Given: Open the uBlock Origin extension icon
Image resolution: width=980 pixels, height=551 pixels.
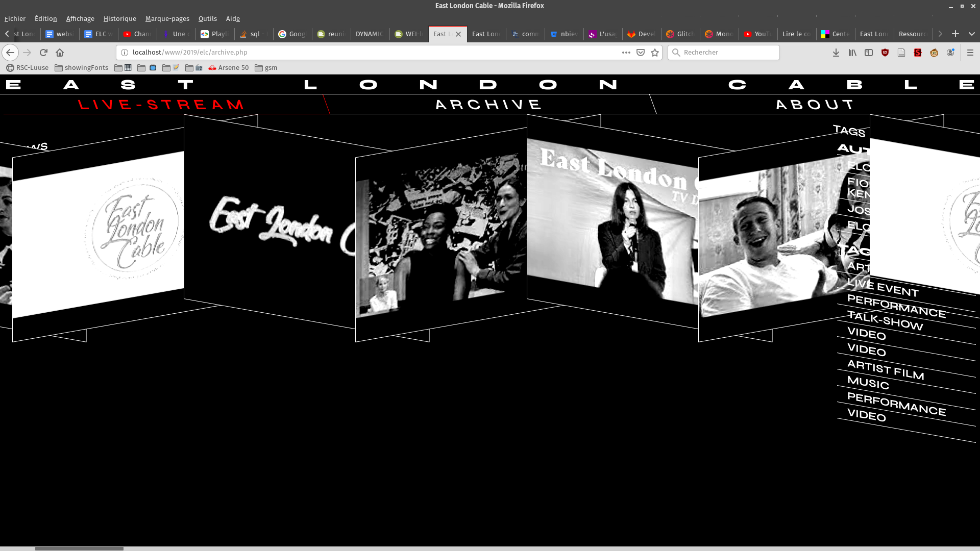Looking at the screenshot, I should click(885, 53).
